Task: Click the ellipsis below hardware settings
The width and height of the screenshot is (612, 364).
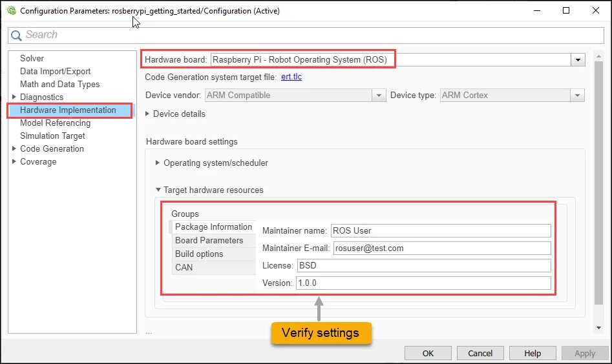Action: click(149, 333)
